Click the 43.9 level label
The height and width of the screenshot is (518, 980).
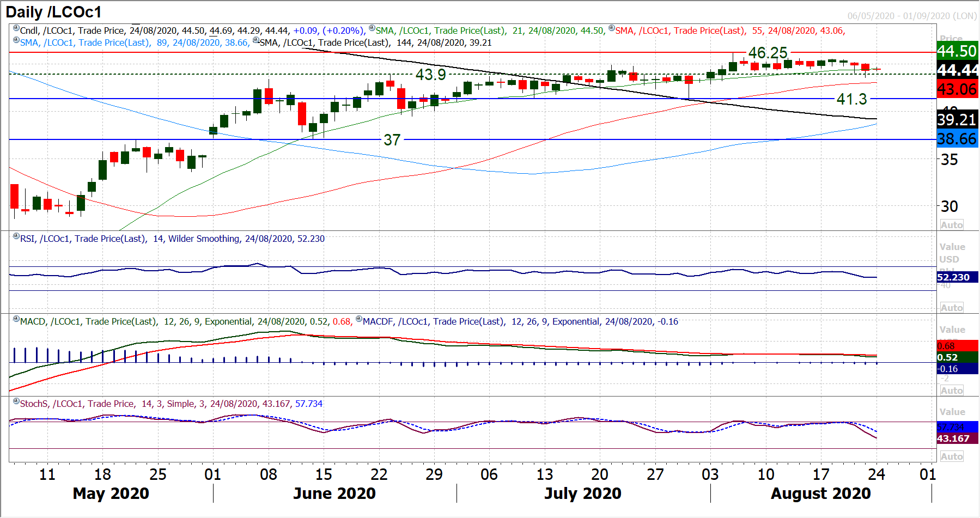431,75
